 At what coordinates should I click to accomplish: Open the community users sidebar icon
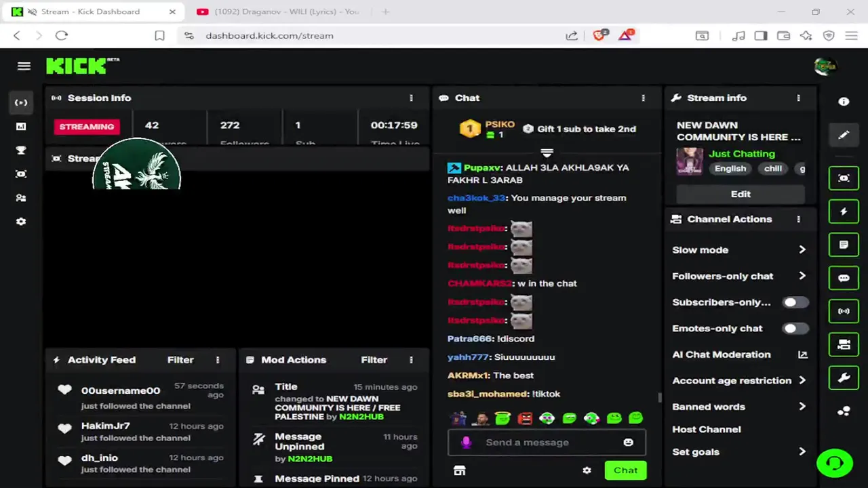pyautogui.click(x=21, y=198)
